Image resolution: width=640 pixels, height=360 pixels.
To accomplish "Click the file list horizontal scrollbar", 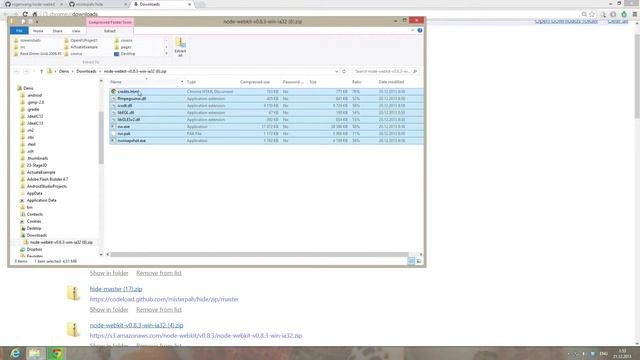I will (x=259, y=254).
